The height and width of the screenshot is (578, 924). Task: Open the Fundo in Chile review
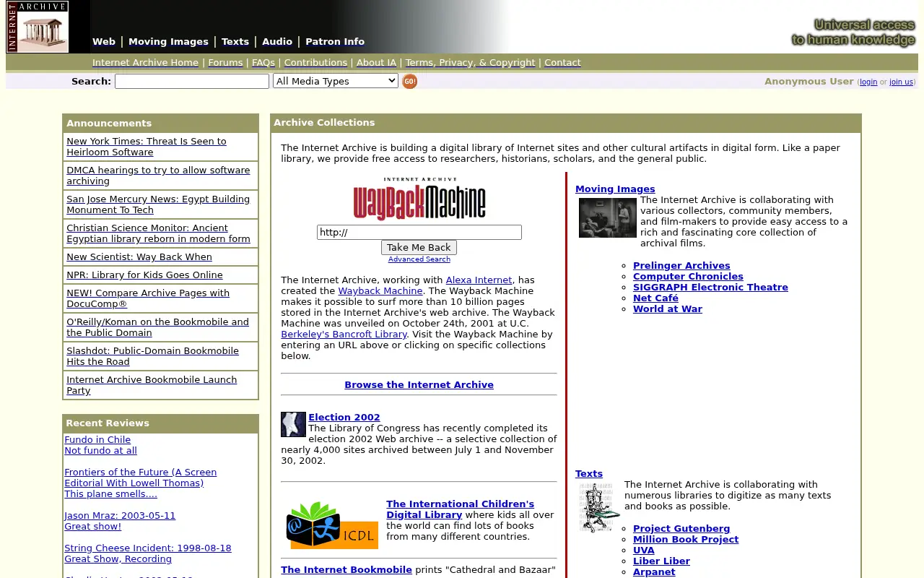point(97,440)
